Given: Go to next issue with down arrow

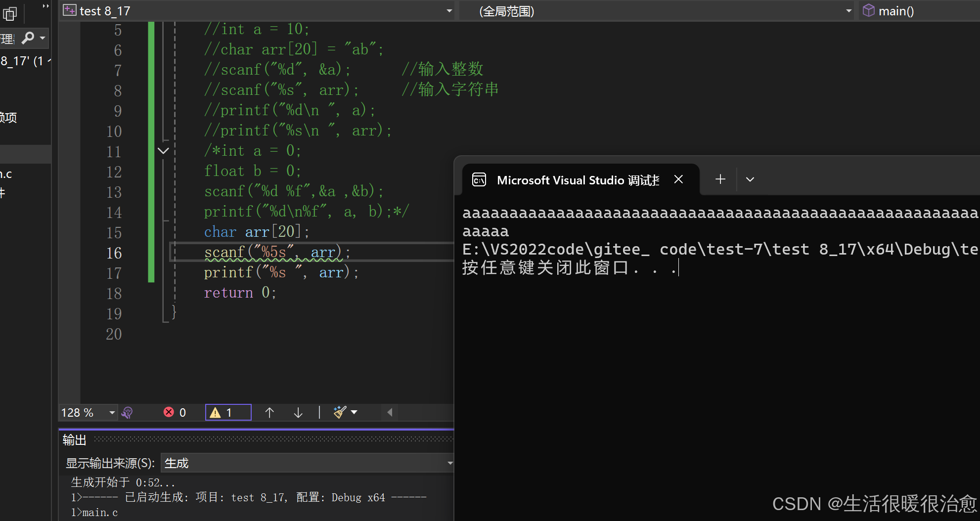Looking at the screenshot, I should [298, 412].
